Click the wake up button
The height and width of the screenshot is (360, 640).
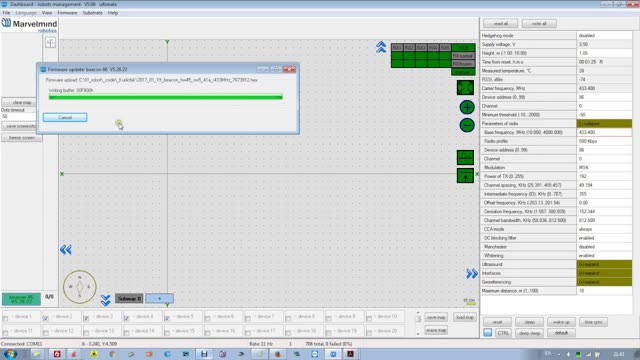[561, 322]
